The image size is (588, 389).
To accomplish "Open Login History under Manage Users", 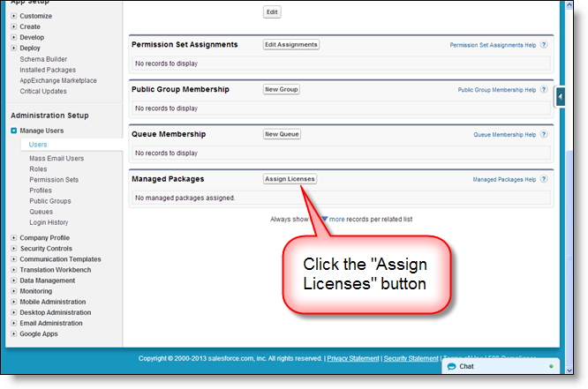I will click(x=49, y=222).
